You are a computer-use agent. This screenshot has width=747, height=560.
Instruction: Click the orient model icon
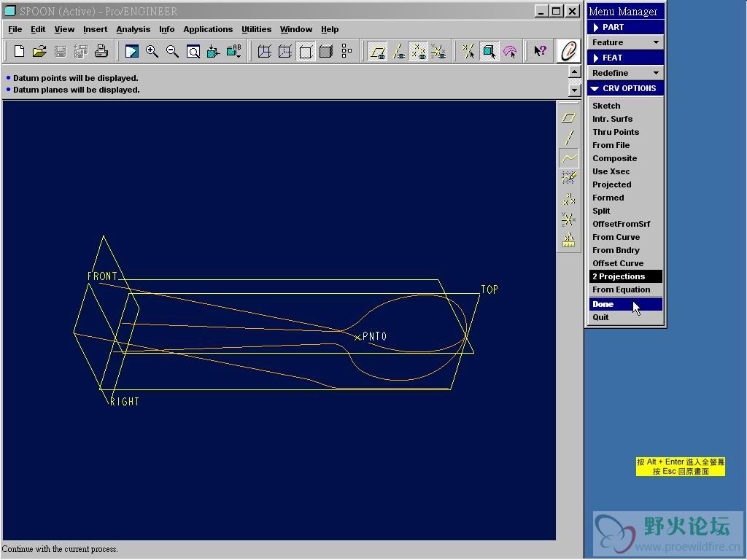click(213, 51)
